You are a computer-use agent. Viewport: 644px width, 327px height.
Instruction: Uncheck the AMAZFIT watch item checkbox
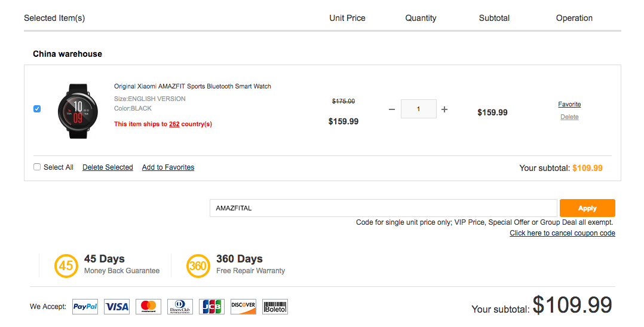(37, 109)
